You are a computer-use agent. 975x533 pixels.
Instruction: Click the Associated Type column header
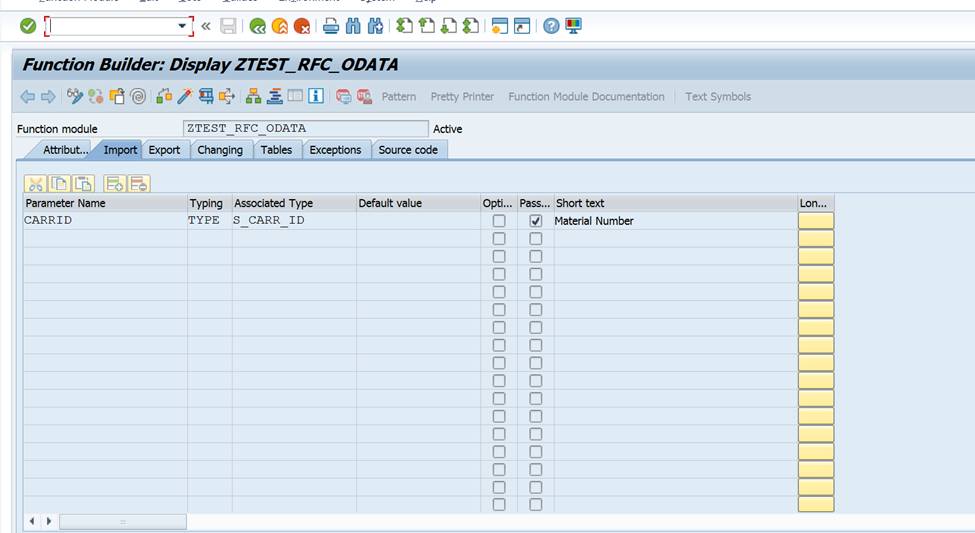(294, 203)
